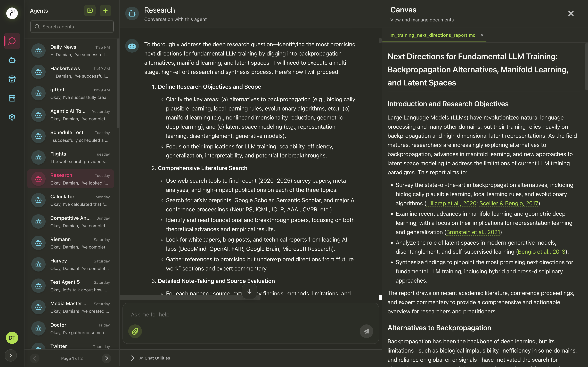Click the paperclip attach file icon
Screen dimensions: 588x367
135,331
